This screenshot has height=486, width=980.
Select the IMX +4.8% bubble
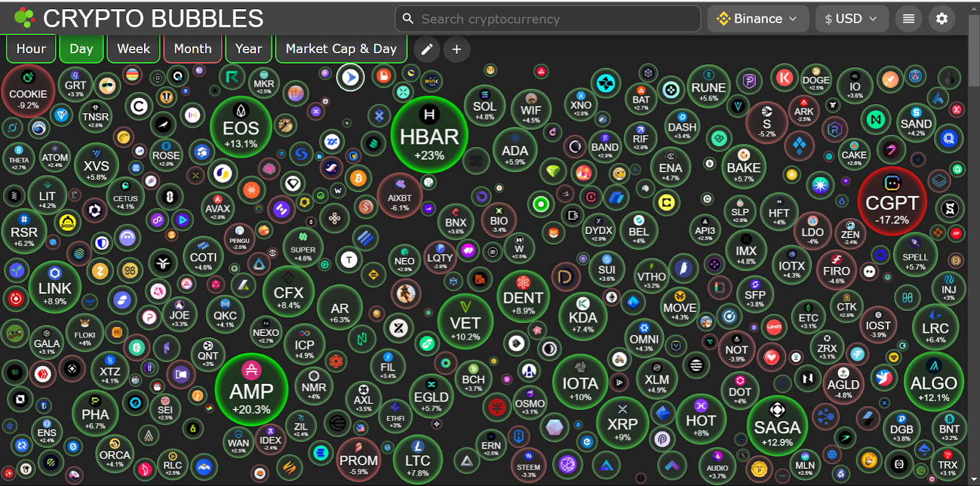[x=746, y=250]
